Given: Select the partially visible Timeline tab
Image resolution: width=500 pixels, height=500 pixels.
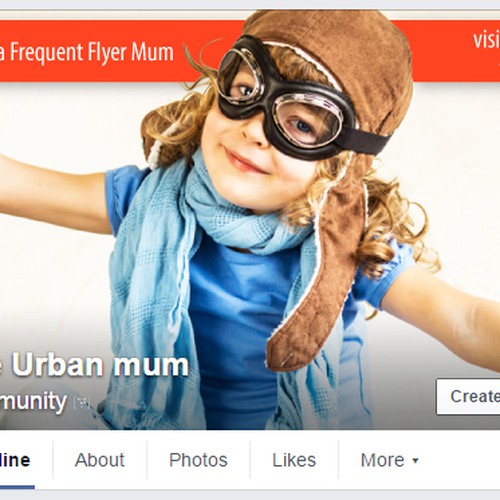Looking at the screenshot, I should click(17, 460).
